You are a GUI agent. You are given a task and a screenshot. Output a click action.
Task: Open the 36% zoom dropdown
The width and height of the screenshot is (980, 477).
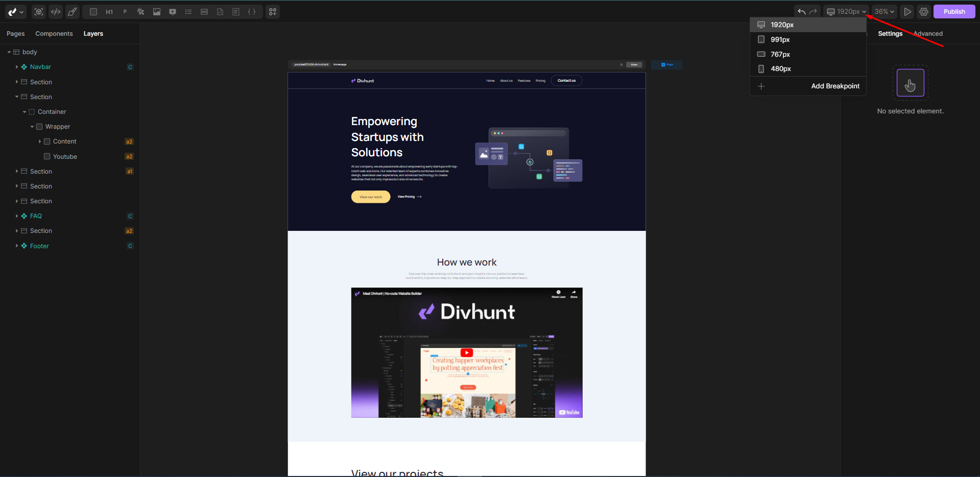[884, 12]
